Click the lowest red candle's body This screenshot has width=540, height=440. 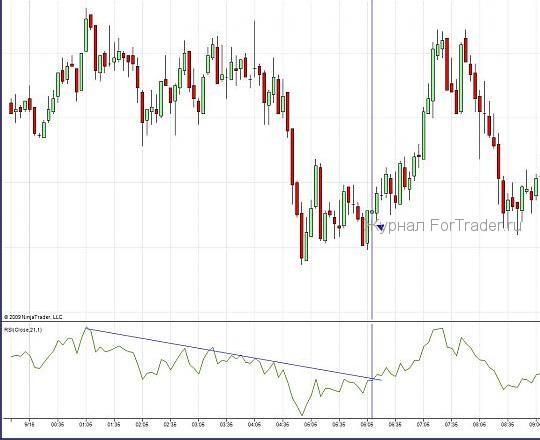click(302, 236)
